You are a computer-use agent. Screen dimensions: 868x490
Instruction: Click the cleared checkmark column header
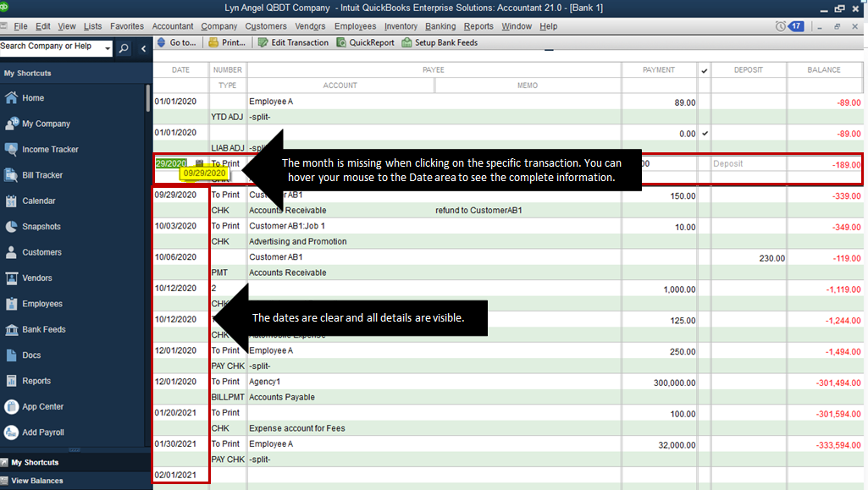tap(705, 70)
